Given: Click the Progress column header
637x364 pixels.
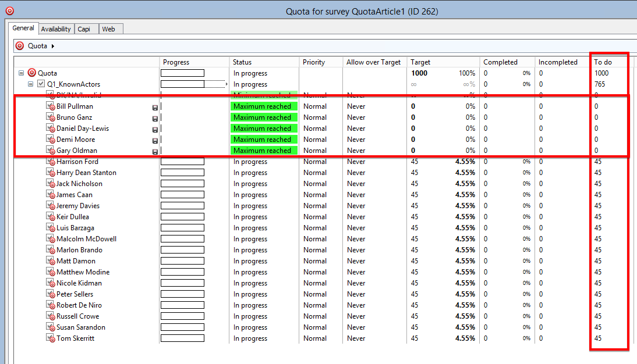Looking at the screenshot, I should [x=194, y=62].
